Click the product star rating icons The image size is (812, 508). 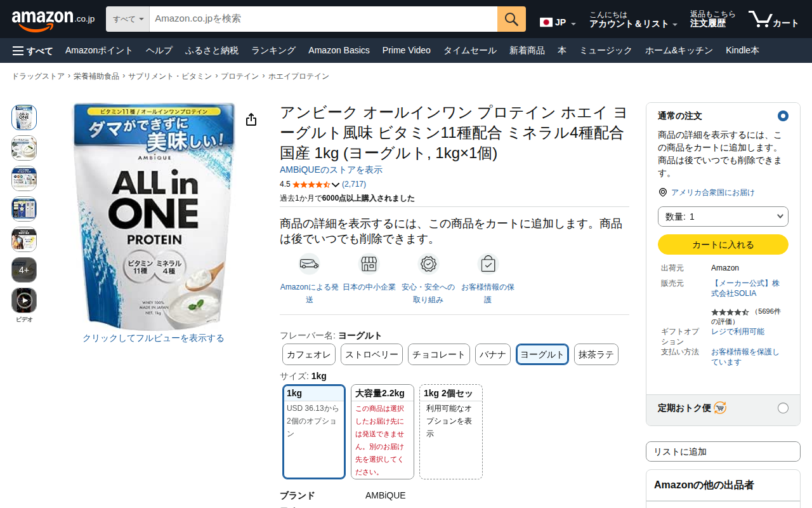tap(311, 185)
